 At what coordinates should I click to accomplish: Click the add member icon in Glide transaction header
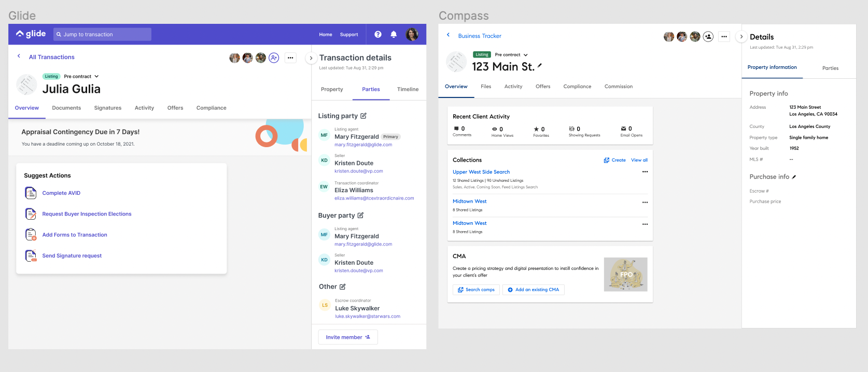click(274, 58)
